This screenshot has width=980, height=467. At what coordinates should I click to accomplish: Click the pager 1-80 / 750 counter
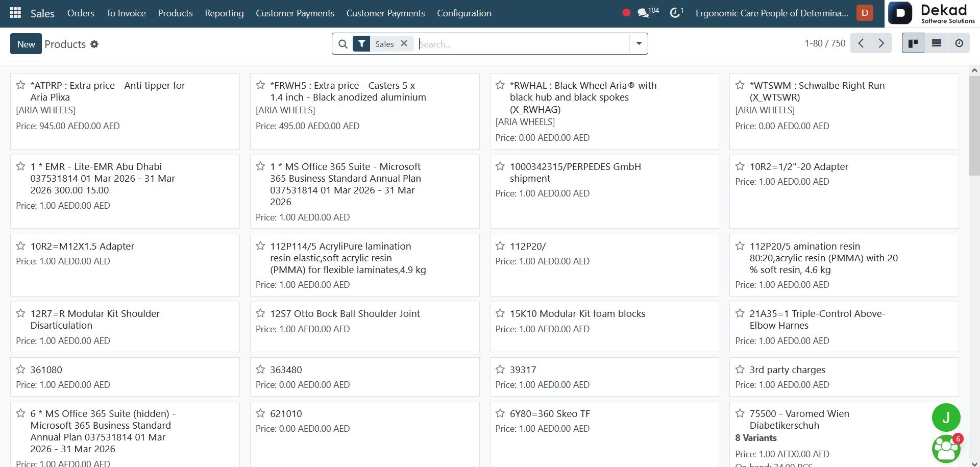pos(825,43)
